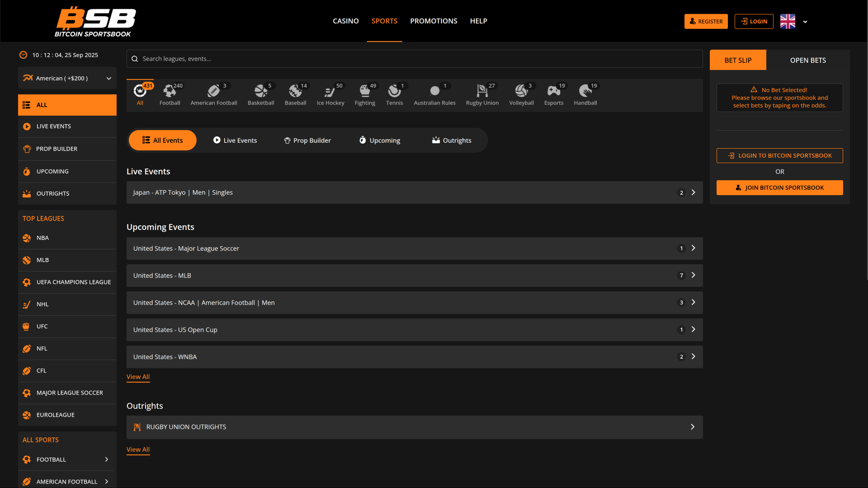
Task: Click LOGIN TO BITCOIN SPORTSBOOK button
Action: coord(779,155)
